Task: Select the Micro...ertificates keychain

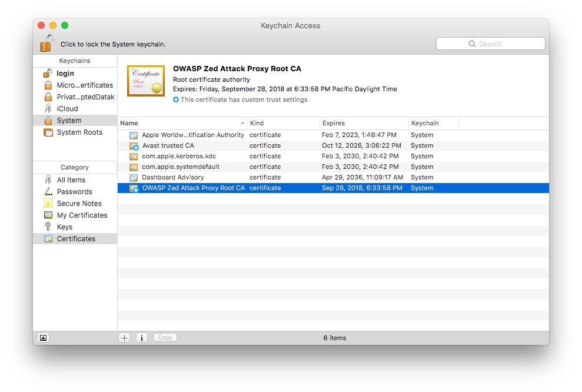Action: (75, 85)
